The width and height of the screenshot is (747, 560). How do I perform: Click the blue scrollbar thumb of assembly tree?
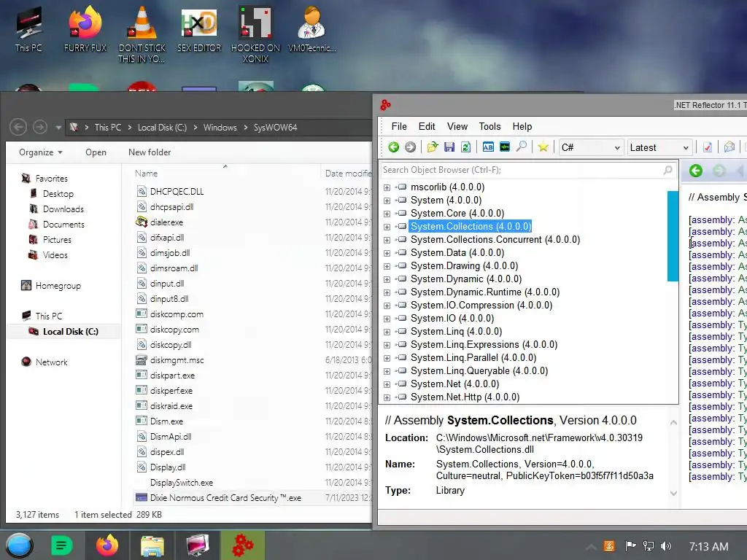coord(673,236)
